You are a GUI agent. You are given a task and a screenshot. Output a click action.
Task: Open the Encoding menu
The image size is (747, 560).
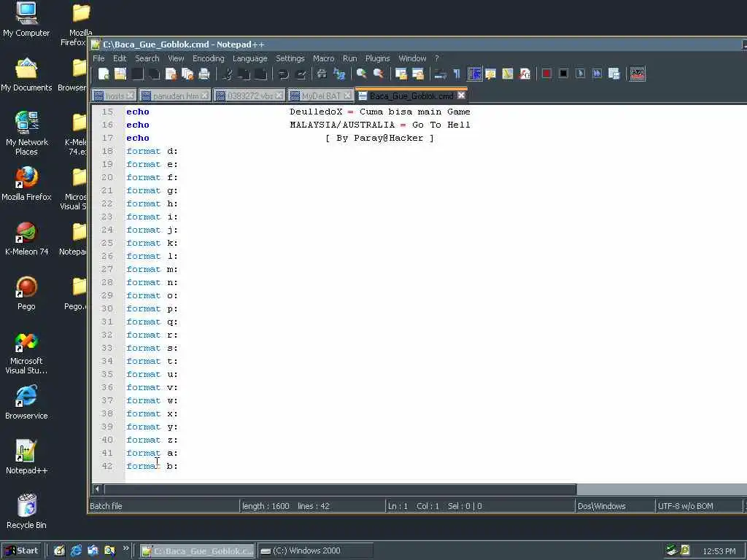[208, 58]
